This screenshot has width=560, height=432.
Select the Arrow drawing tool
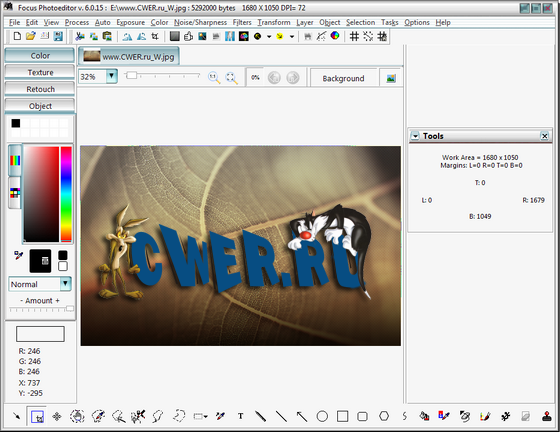302,416
